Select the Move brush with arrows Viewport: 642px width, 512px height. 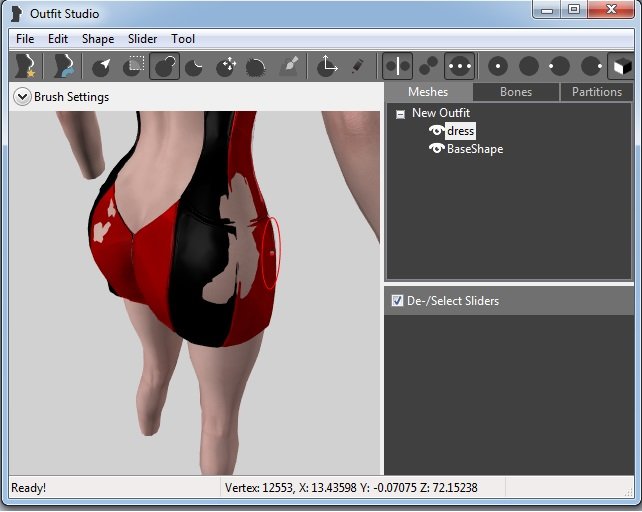(227, 66)
